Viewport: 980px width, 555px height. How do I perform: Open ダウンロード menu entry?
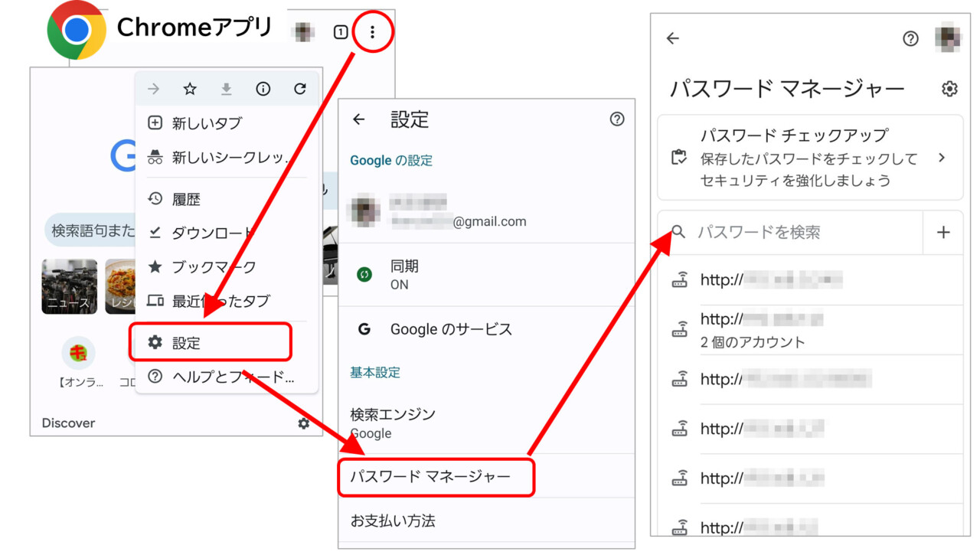227,233
